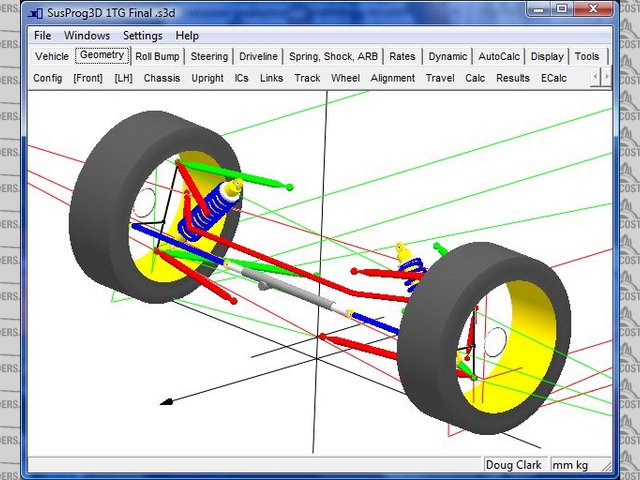Click the Doug Clark status bar entry

[514, 465]
